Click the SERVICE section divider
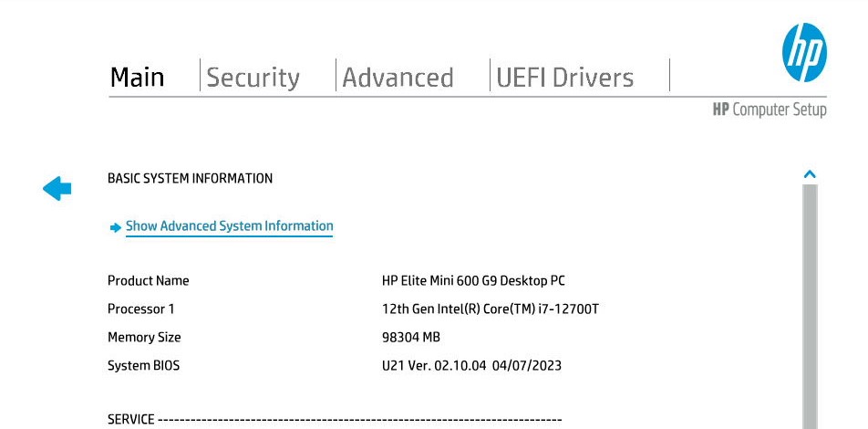The image size is (868, 429). pyautogui.click(x=335, y=419)
